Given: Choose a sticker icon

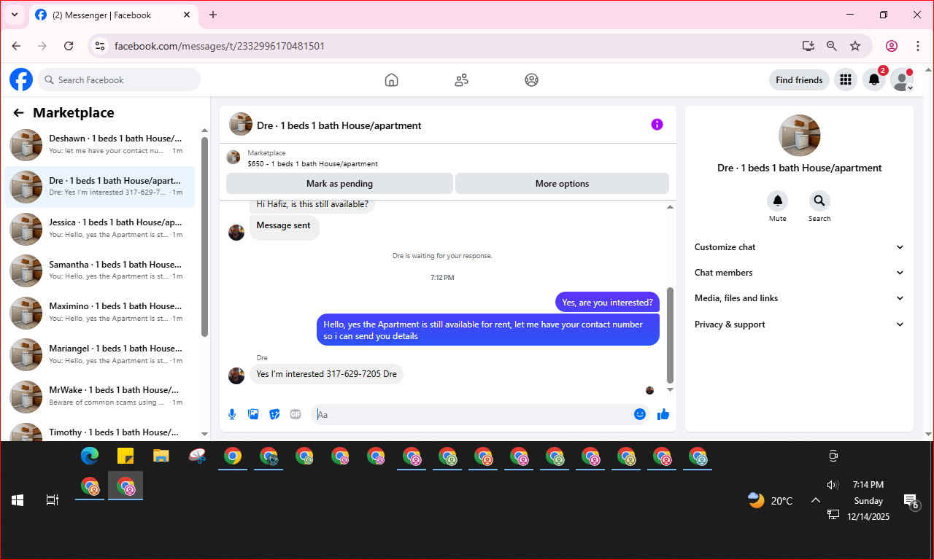Looking at the screenshot, I should [x=274, y=414].
